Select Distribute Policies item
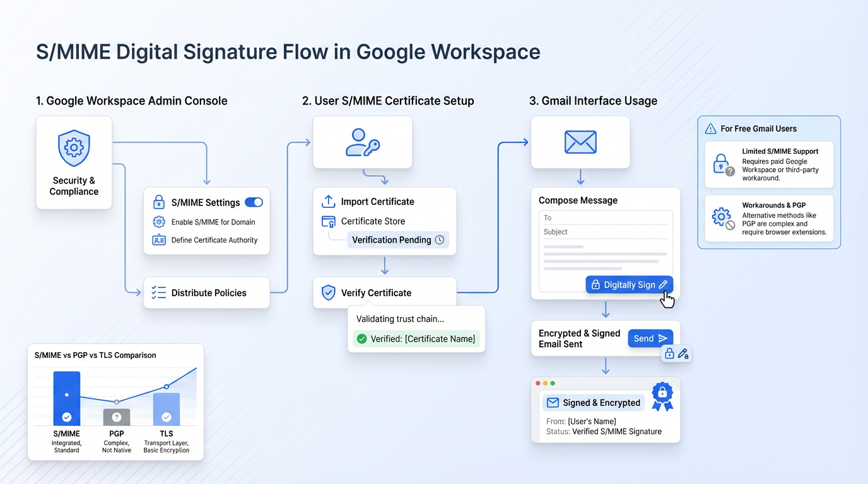Screen dimensions: 868x484 tap(207, 293)
